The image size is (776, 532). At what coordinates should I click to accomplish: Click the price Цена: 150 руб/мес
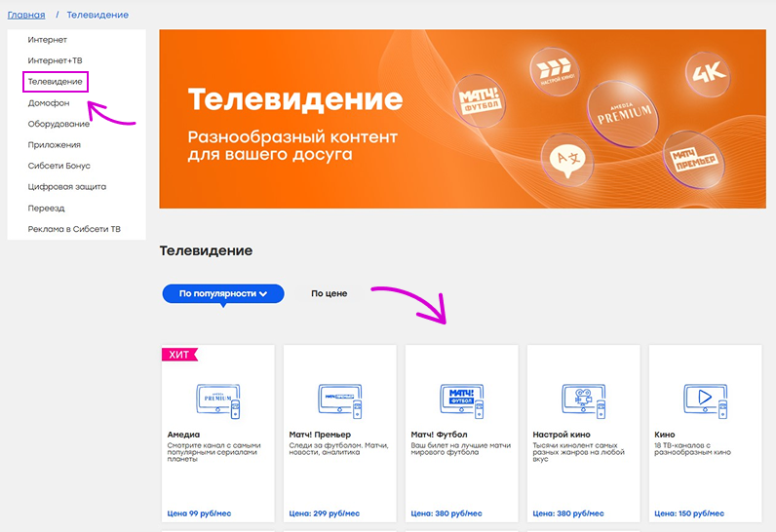689,513
